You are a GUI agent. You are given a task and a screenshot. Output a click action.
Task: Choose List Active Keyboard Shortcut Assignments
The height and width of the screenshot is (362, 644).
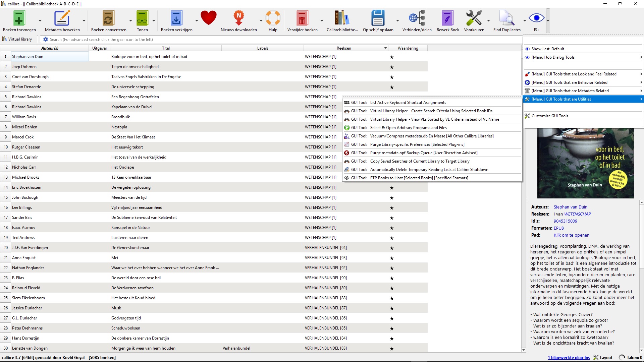[x=408, y=103]
